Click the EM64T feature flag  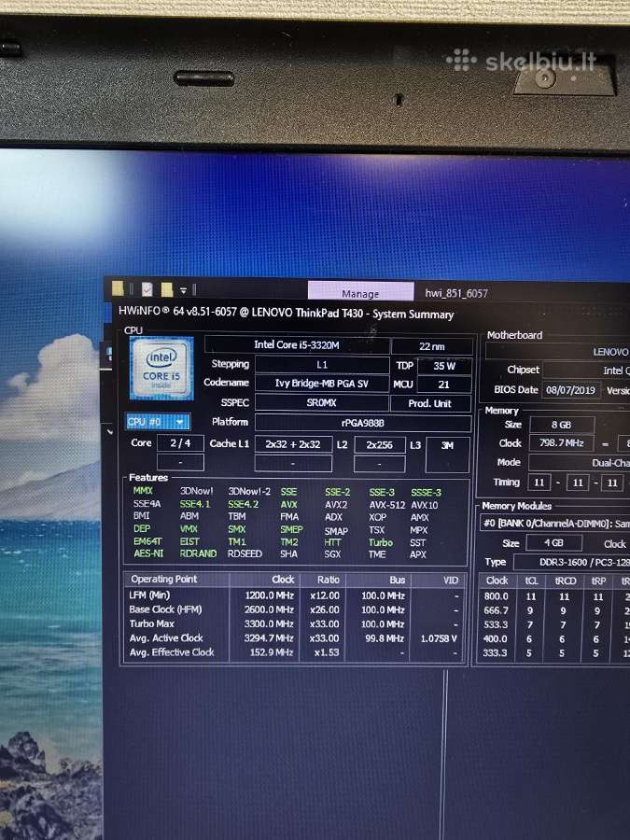pos(147,541)
